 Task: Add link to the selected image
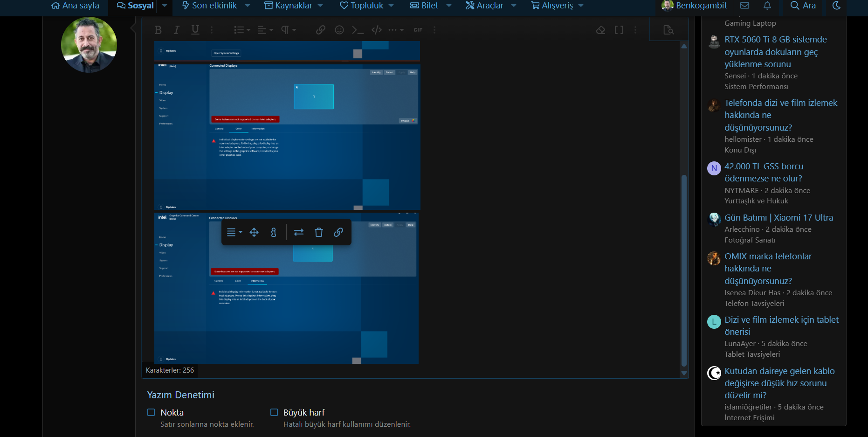(x=338, y=232)
